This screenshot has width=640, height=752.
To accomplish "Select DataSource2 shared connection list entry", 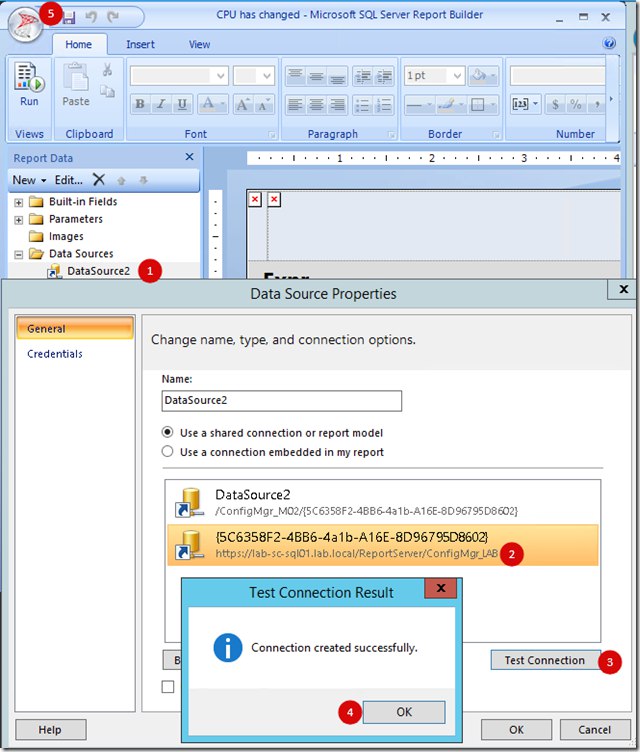I will tap(383, 502).
